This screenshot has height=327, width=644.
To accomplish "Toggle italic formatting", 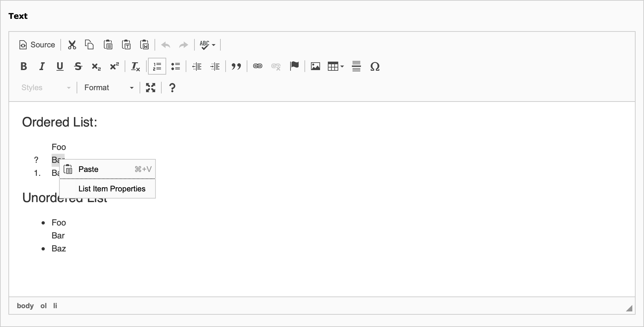I will tap(42, 67).
